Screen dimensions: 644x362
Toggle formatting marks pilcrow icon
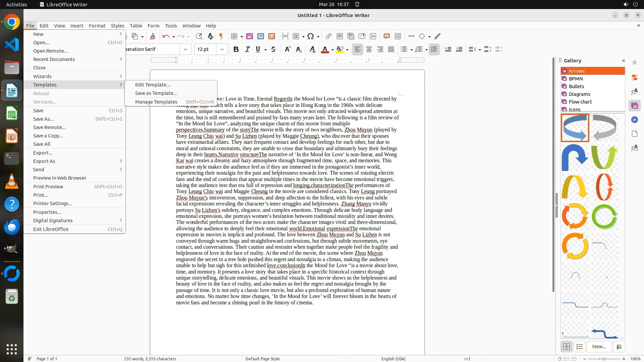click(221, 36)
